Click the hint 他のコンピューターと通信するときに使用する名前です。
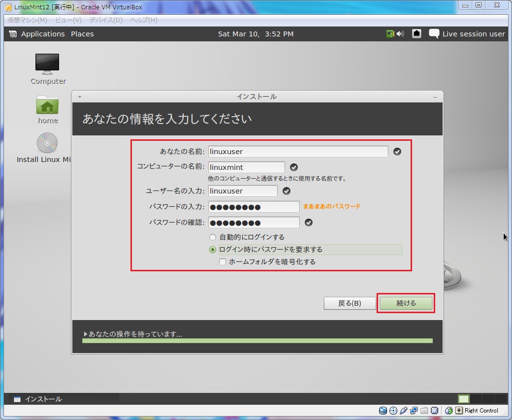 pyautogui.click(x=277, y=179)
